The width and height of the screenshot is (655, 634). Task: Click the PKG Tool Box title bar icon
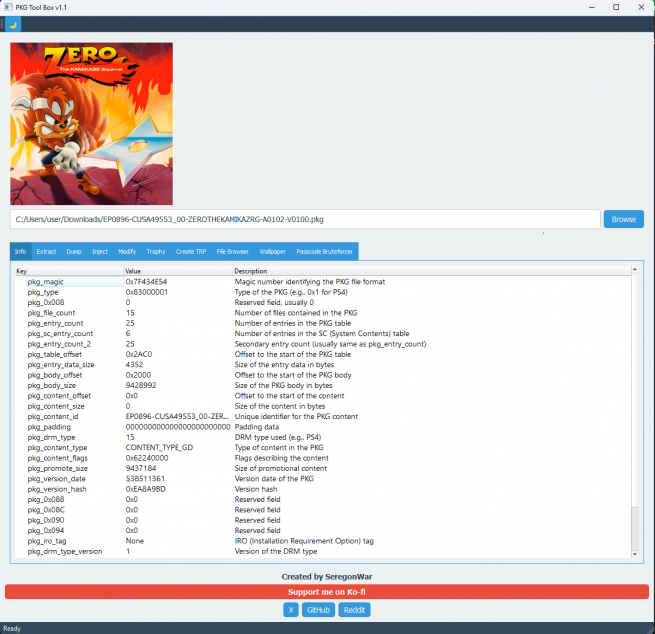[8, 7]
